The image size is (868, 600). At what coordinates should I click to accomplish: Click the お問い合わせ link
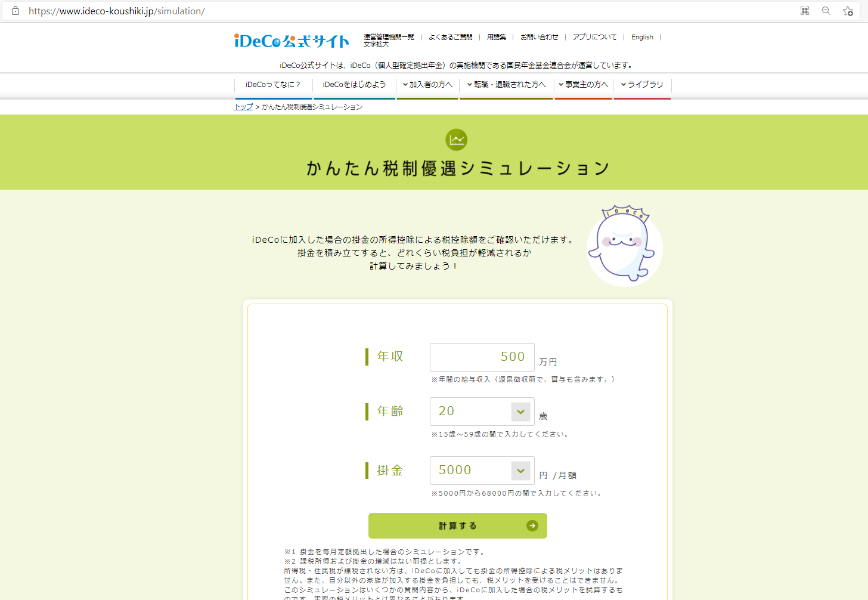pyautogui.click(x=540, y=37)
